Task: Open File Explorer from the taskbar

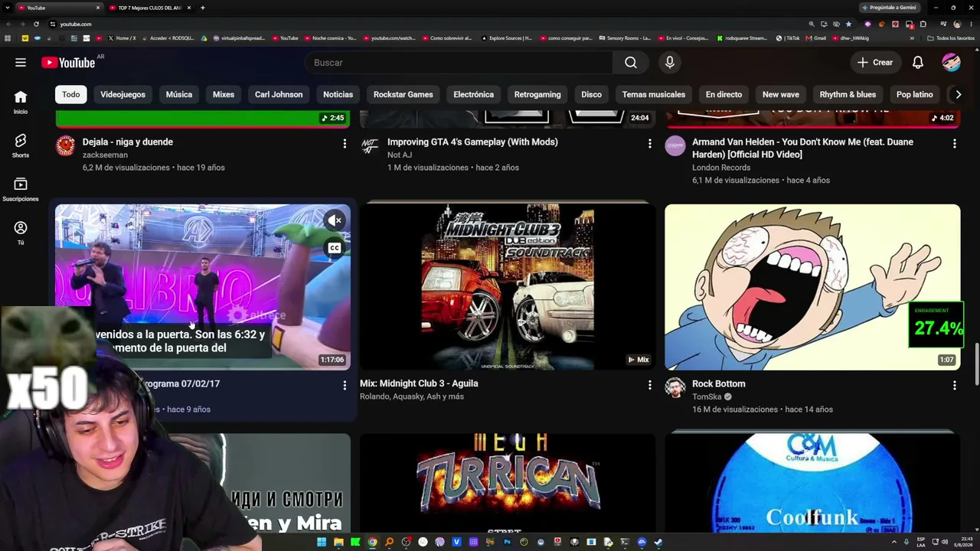Action: [x=338, y=543]
